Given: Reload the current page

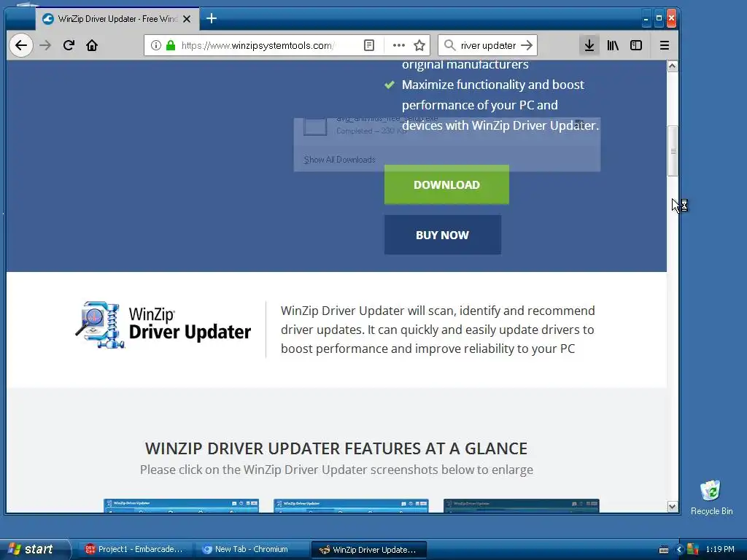Looking at the screenshot, I should pyautogui.click(x=69, y=45).
